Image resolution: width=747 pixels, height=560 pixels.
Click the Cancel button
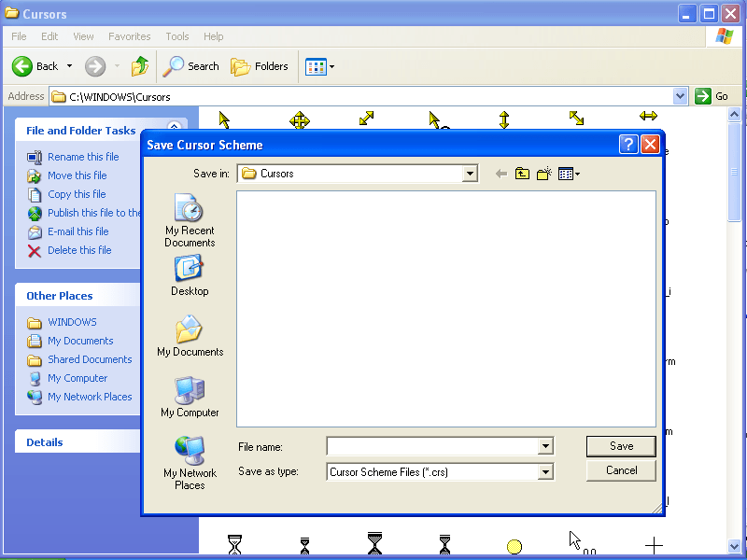(620, 470)
